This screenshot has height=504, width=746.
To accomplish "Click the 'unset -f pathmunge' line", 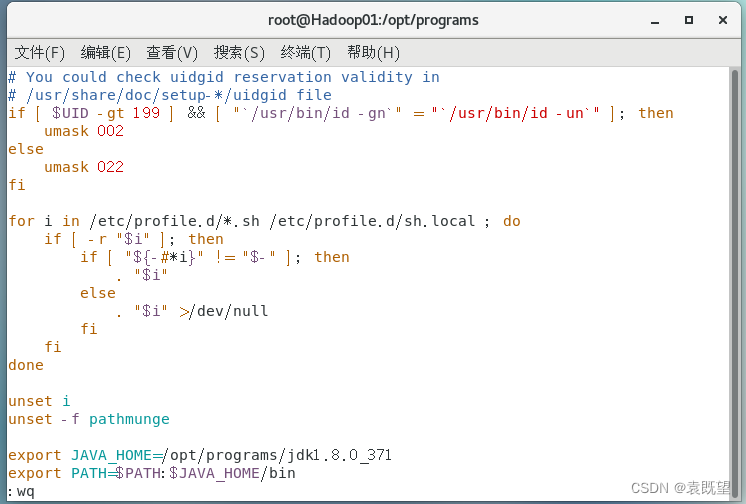I will [x=88, y=419].
